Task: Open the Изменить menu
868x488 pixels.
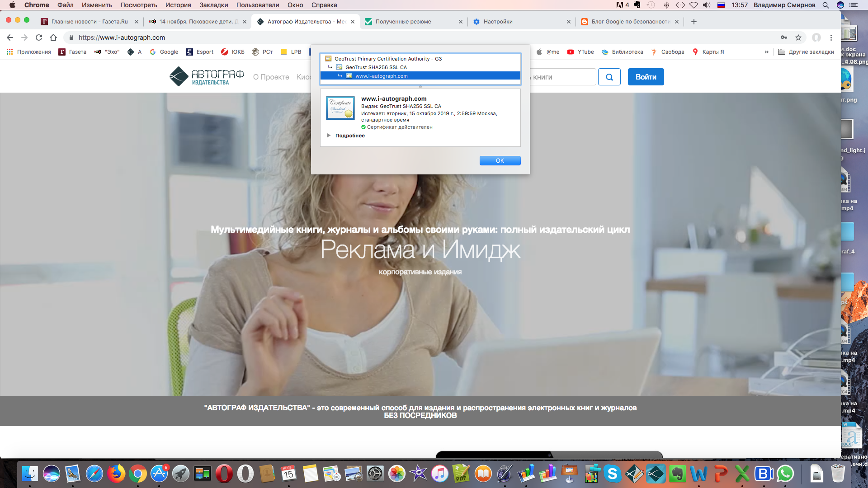Action: pyautogui.click(x=97, y=5)
